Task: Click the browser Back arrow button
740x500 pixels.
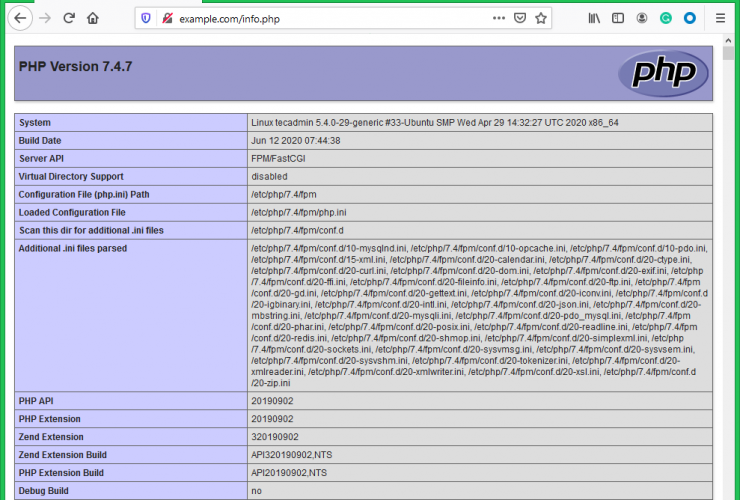Action: click(x=22, y=18)
